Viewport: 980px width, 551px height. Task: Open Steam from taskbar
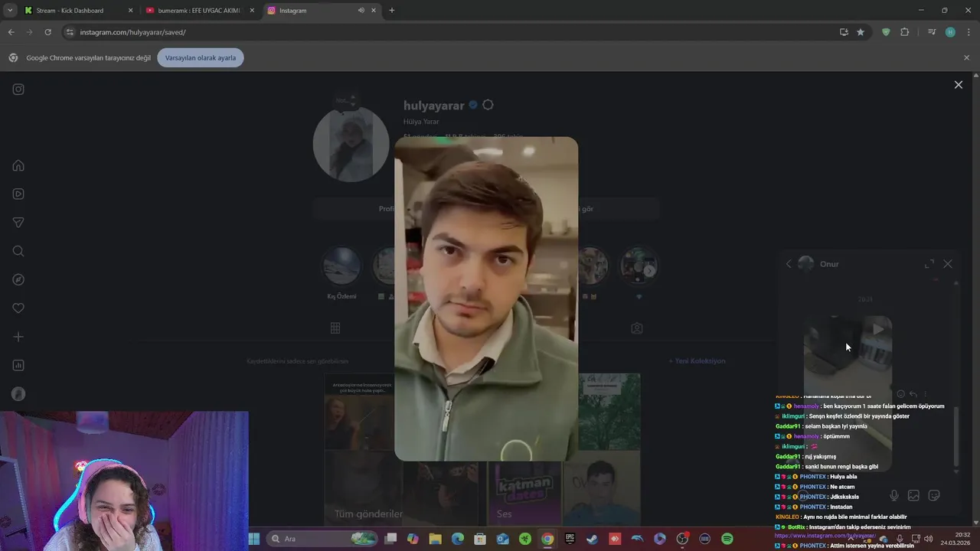point(592,539)
